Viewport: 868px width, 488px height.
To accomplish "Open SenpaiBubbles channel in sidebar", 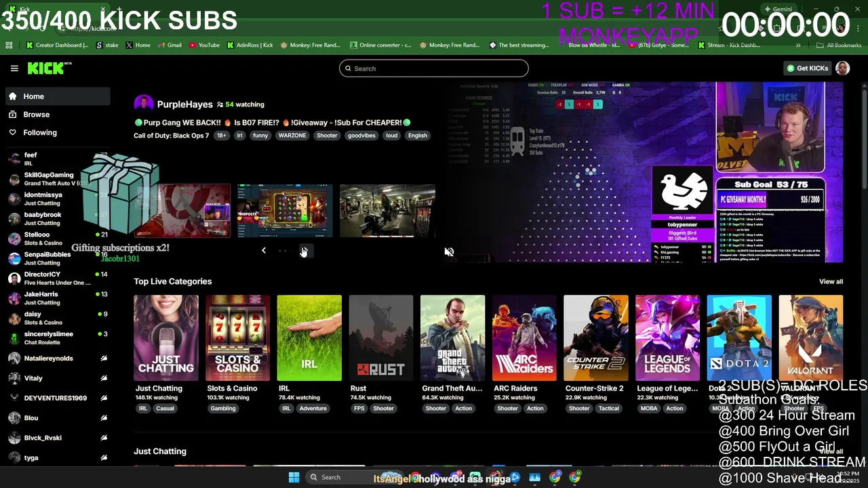I will click(57, 258).
